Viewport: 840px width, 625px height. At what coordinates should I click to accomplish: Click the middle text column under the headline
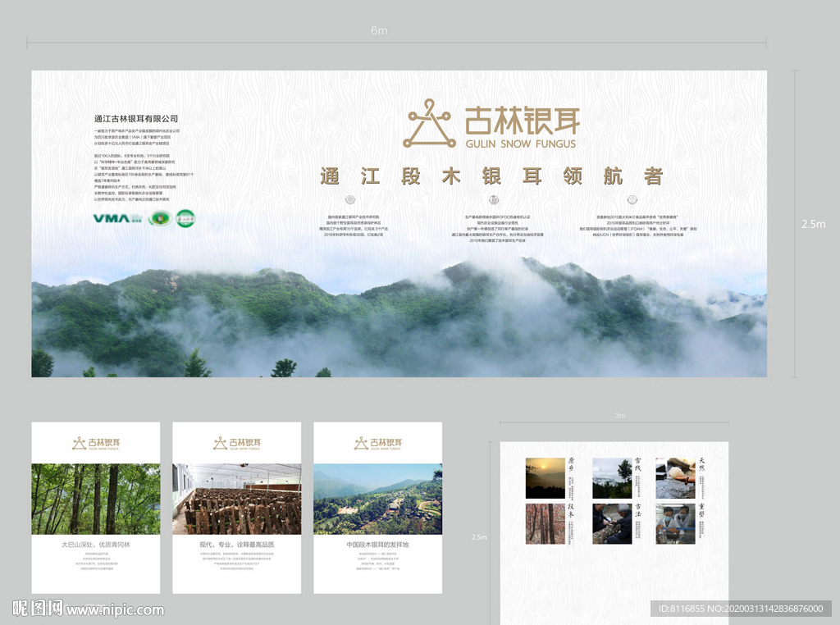click(x=497, y=229)
